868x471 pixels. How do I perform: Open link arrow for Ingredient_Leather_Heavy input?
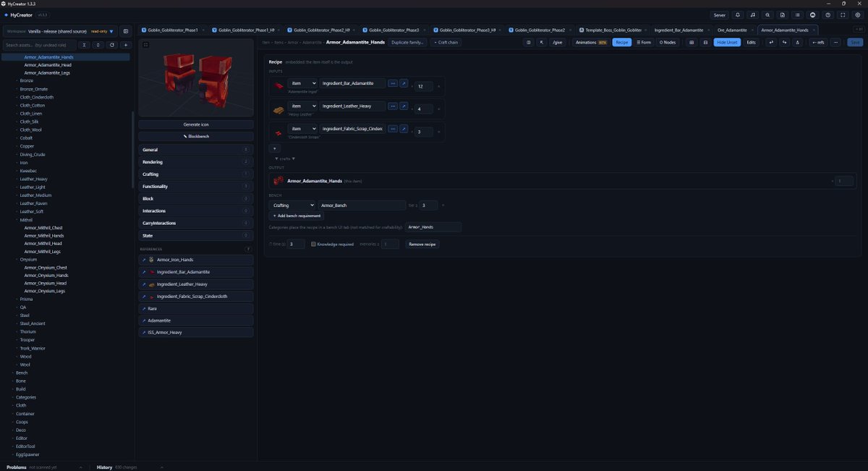tap(404, 106)
